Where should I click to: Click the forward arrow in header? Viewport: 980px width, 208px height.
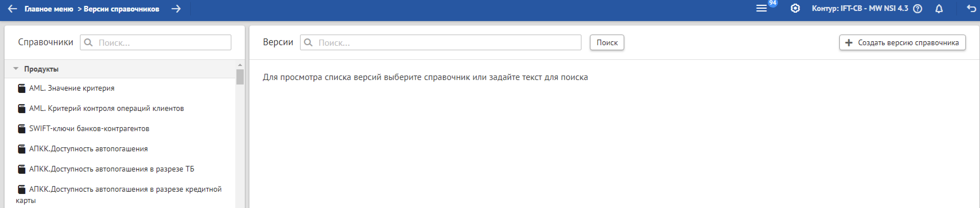point(176,9)
